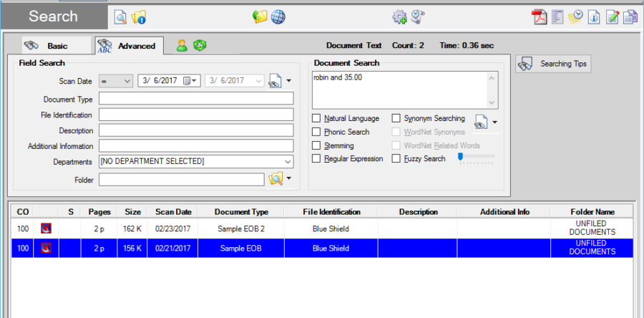Click the document magnifier icon in top toolbar

click(x=121, y=16)
